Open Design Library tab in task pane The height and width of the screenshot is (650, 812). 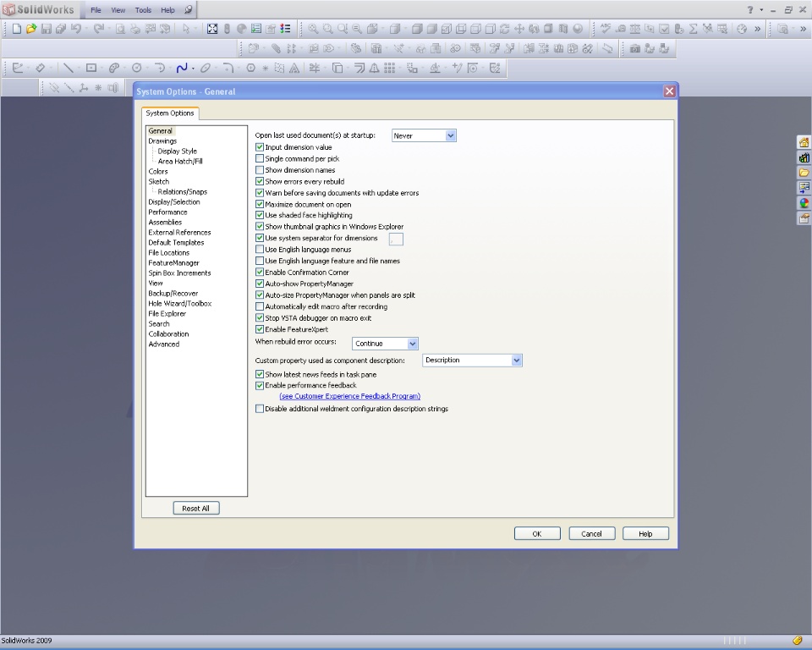tap(804, 157)
